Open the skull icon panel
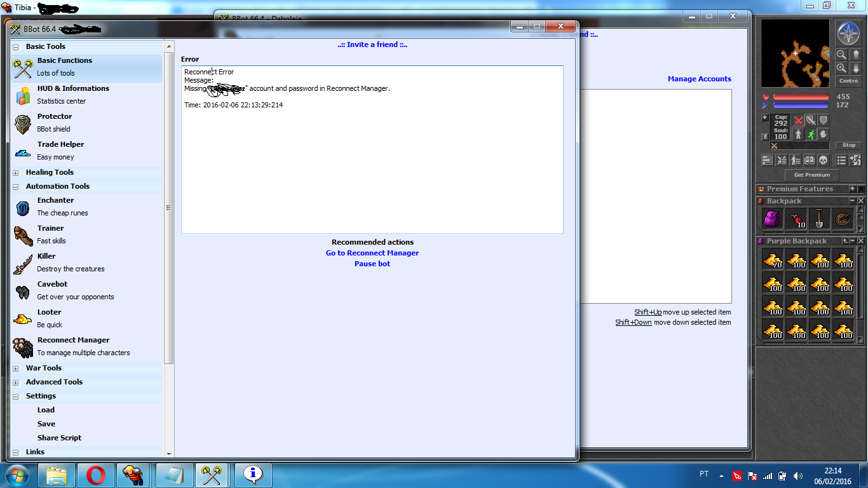Screen dimensions: 868x488 824,160
